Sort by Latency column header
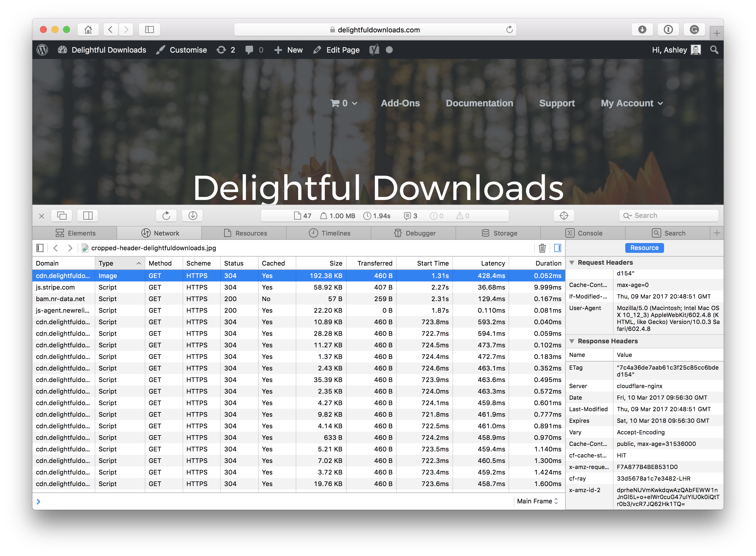This screenshot has width=756, height=556. pos(481,263)
